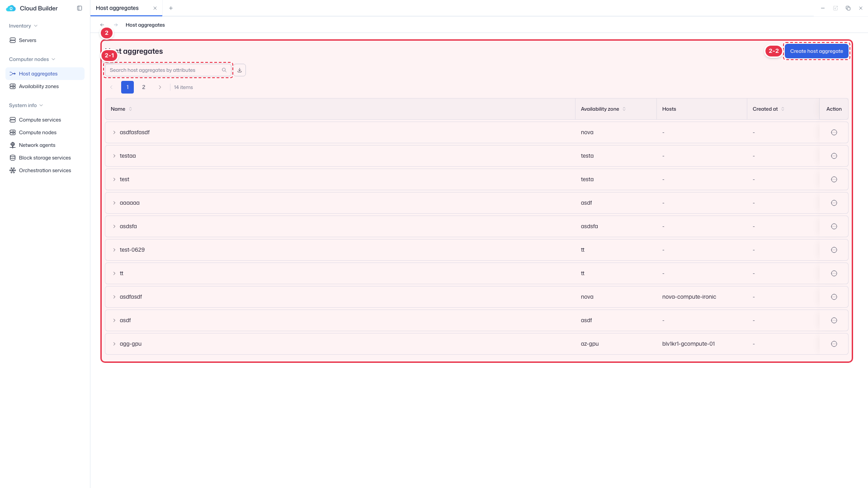Click the download export icon

coord(240,70)
